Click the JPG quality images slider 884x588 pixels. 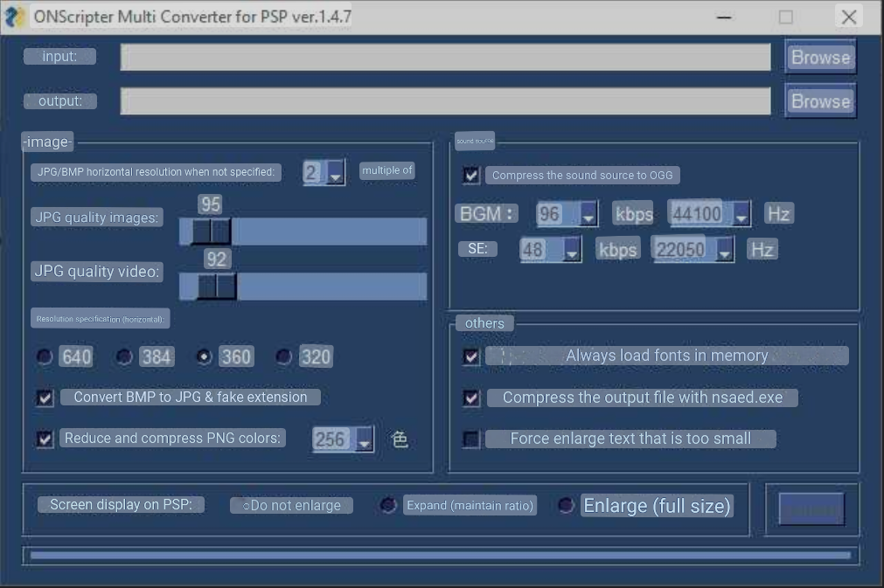303,232
